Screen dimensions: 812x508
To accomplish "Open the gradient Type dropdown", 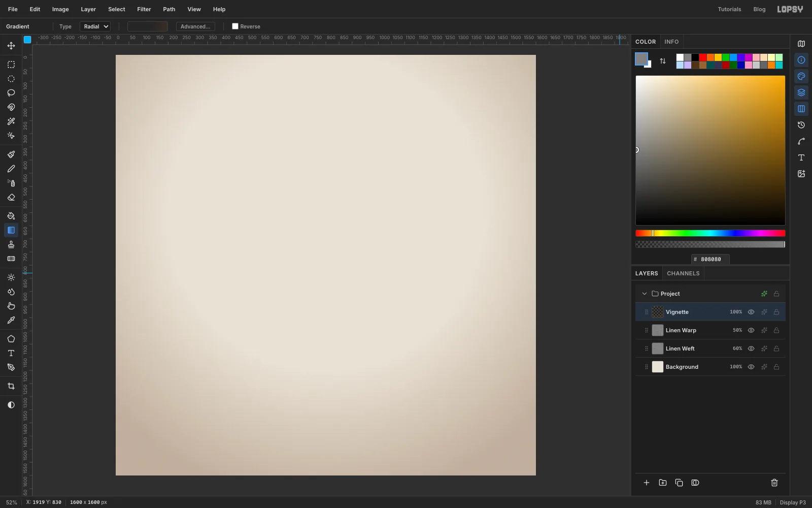I will click(95, 26).
